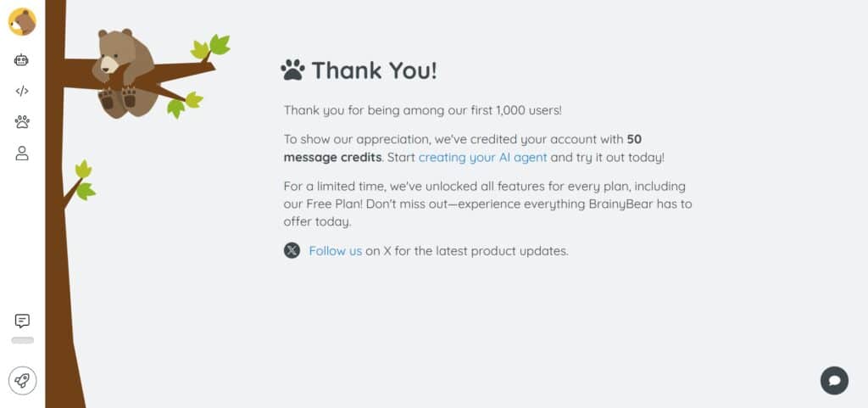Follow the 'creating your AI agent' link
Image resolution: width=868 pixels, height=408 pixels.
click(482, 157)
